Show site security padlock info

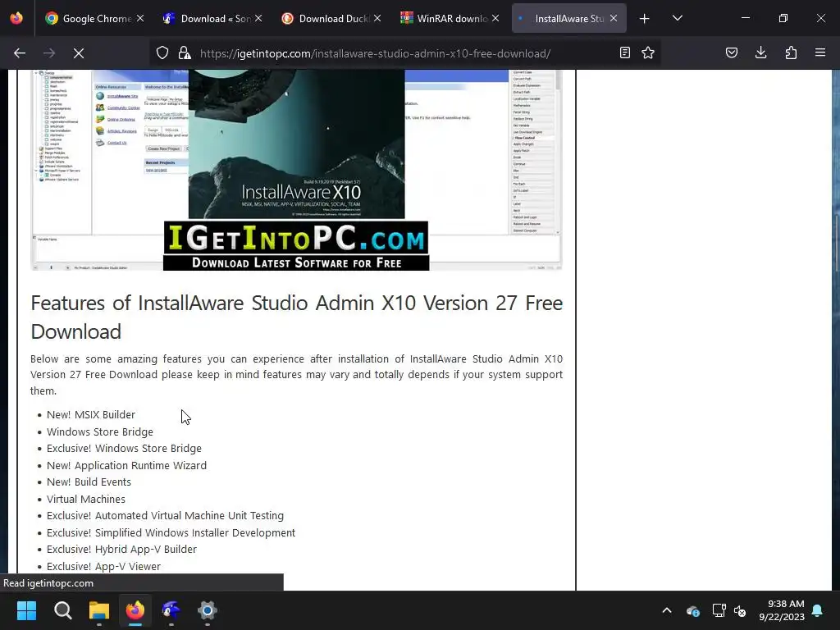pyautogui.click(x=185, y=53)
